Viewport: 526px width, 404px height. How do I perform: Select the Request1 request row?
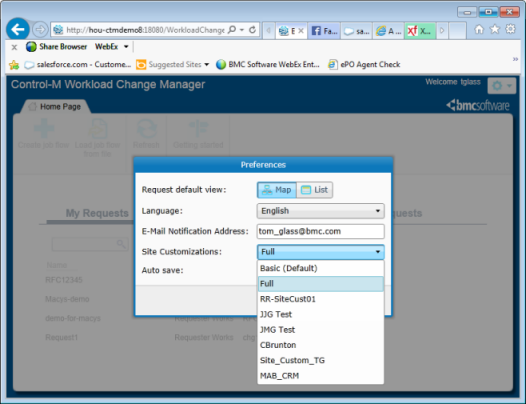coord(61,337)
